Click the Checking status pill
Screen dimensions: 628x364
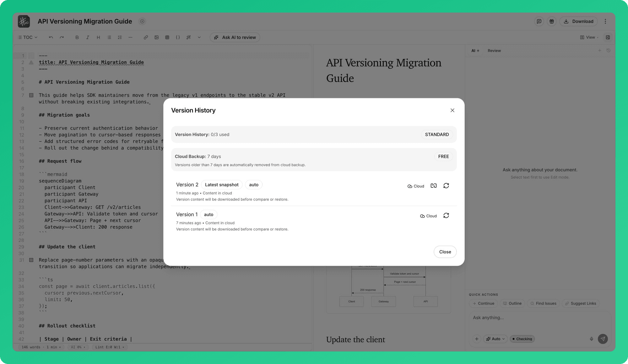point(522,339)
